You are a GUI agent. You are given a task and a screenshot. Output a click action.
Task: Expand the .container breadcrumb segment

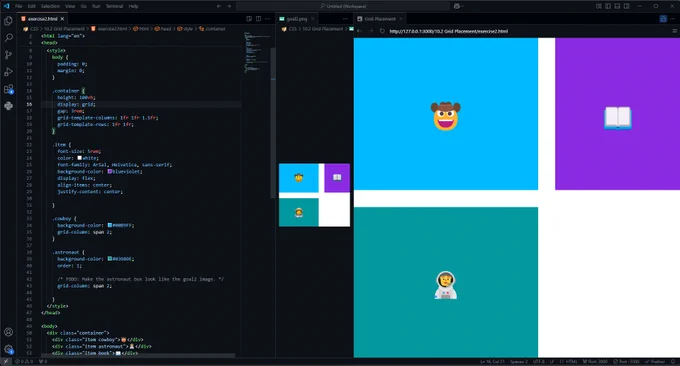[212, 29]
